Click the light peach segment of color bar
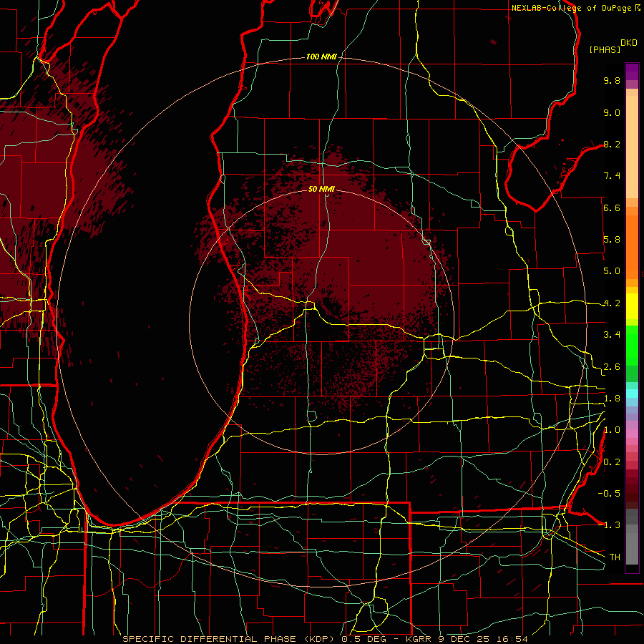Viewport: 644px width, 644px height. coord(632,147)
